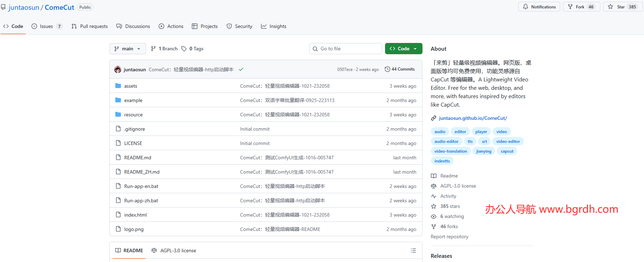This screenshot has width=644, height=262.
Task: Open the Pull requests tab
Action: click(89, 26)
